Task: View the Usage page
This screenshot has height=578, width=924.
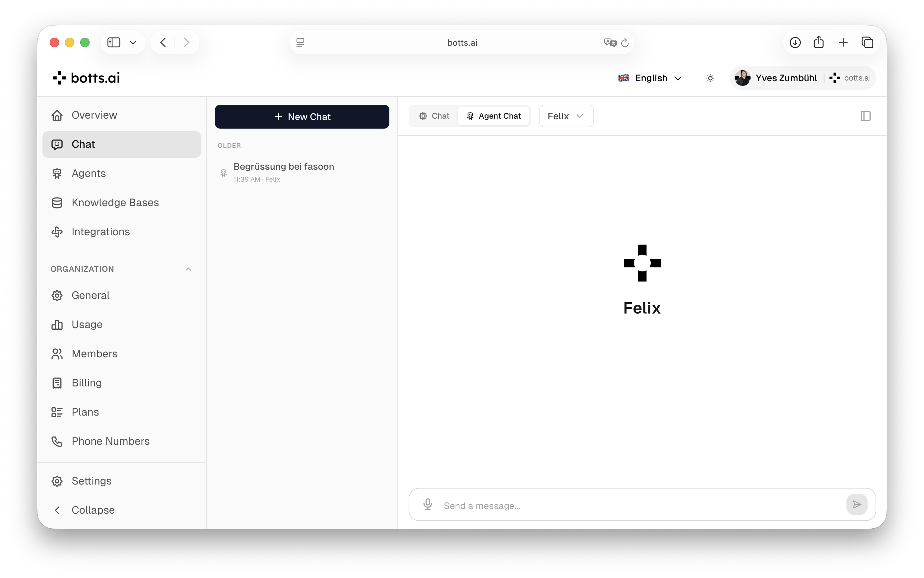Action: [x=122, y=324]
